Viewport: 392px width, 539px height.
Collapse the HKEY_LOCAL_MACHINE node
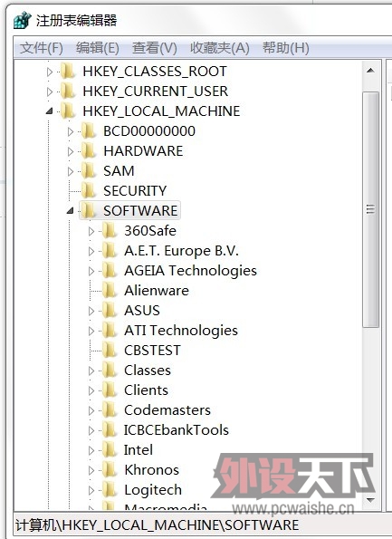click(50, 111)
